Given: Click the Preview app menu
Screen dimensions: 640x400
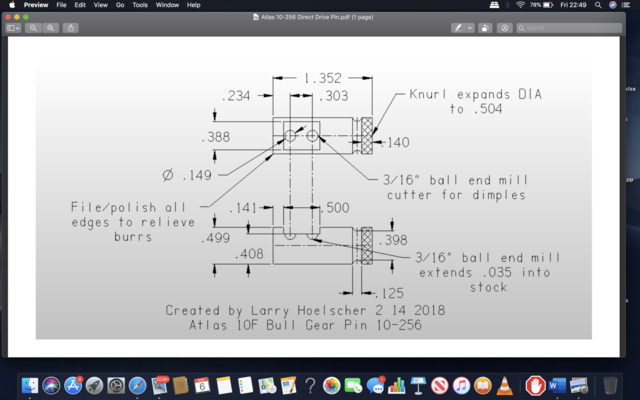Looking at the screenshot, I should click(x=36, y=5).
